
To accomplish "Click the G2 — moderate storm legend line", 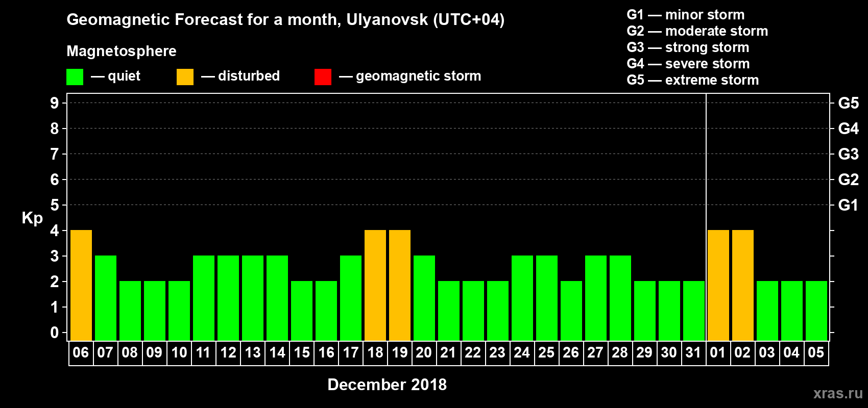I will tap(697, 31).
